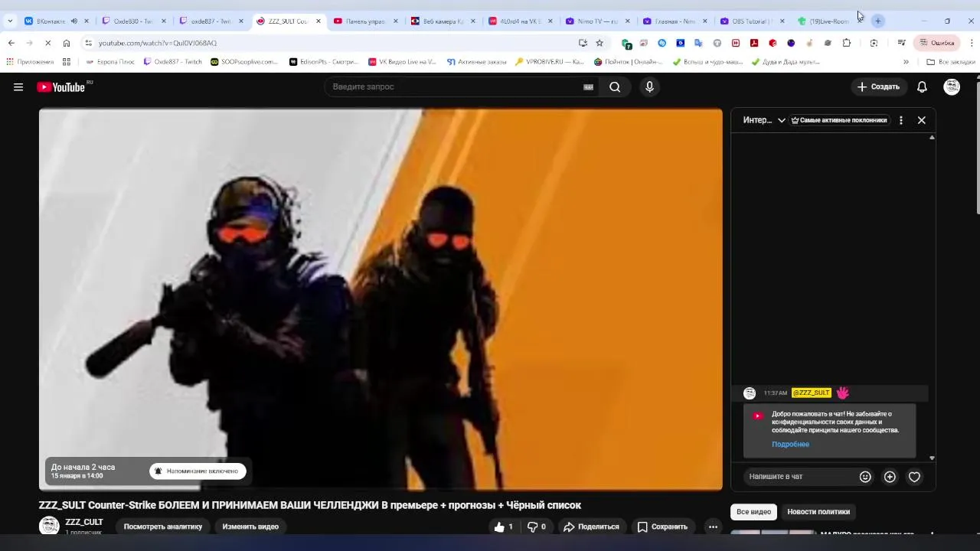Viewport: 980px width, 551px height.
Task: Open the YouTube guide hamburger menu
Action: [x=18, y=87]
